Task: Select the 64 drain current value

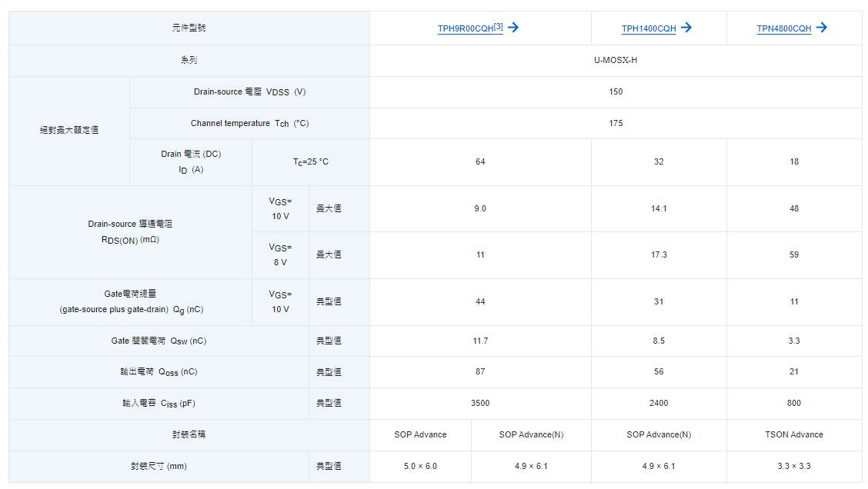Action: (480, 161)
